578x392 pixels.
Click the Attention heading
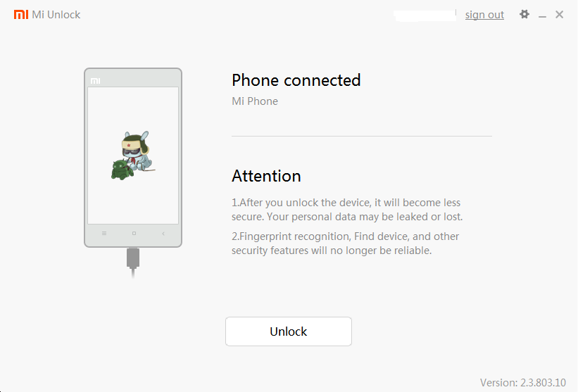coord(266,176)
